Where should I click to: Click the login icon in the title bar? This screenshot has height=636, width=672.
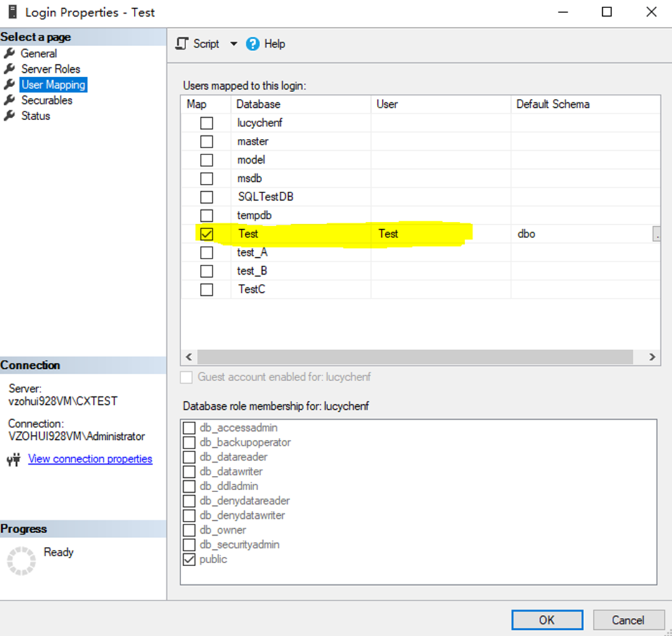click(13, 12)
